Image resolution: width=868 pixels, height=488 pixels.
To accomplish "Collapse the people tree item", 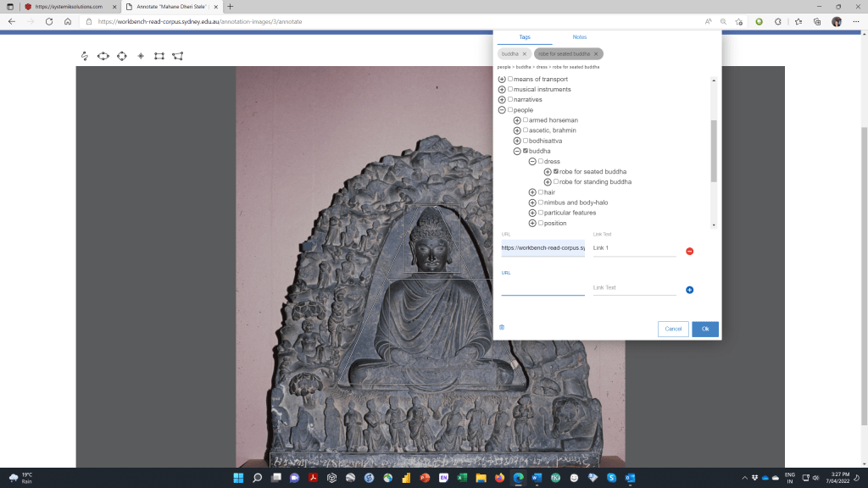I will tap(502, 109).
